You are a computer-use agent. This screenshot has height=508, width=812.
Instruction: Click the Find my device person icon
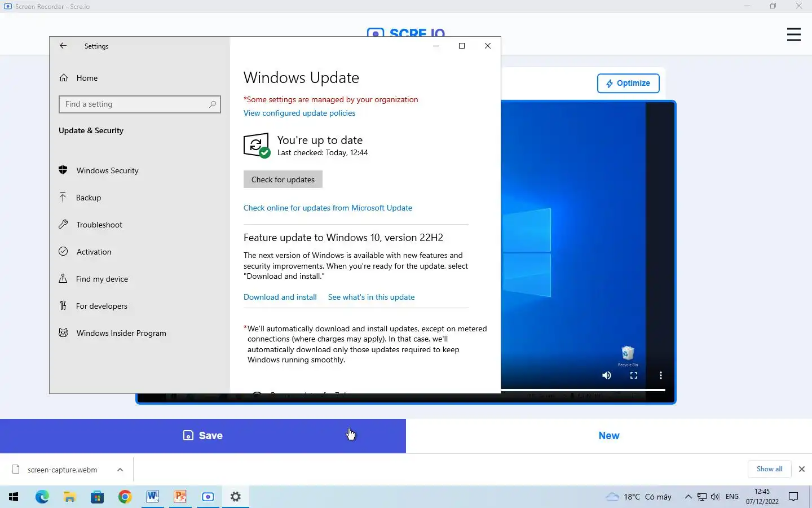pyautogui.click(x=63, y=278)
